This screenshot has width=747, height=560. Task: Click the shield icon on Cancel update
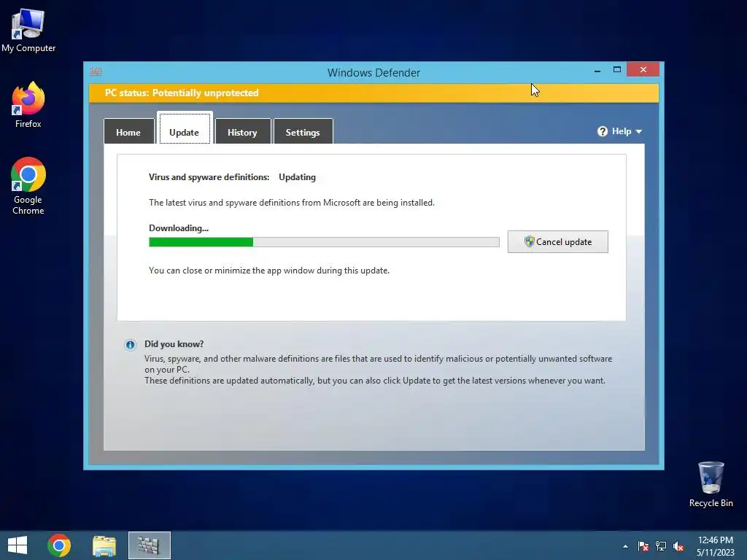529,241
